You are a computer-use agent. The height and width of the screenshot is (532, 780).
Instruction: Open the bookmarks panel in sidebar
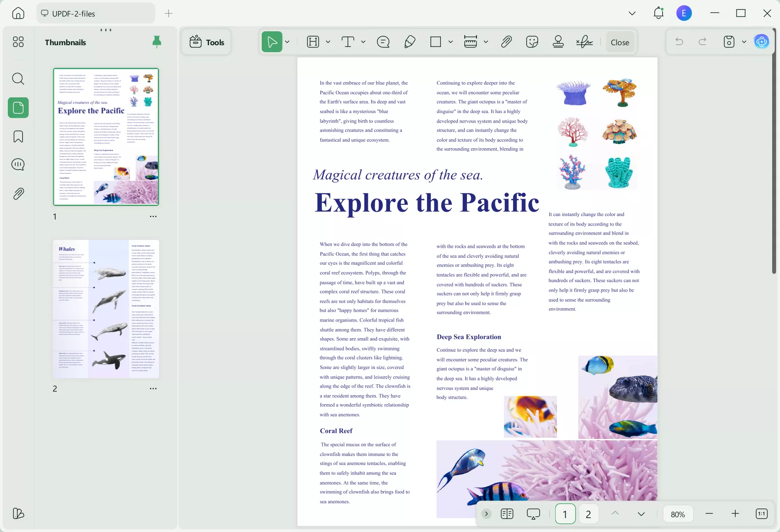18,136
